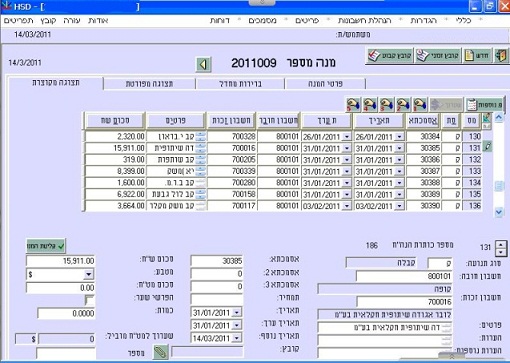Screen dimensions: 510x363
Task: Open the קובץ menu
Action: tap(48, 21)
